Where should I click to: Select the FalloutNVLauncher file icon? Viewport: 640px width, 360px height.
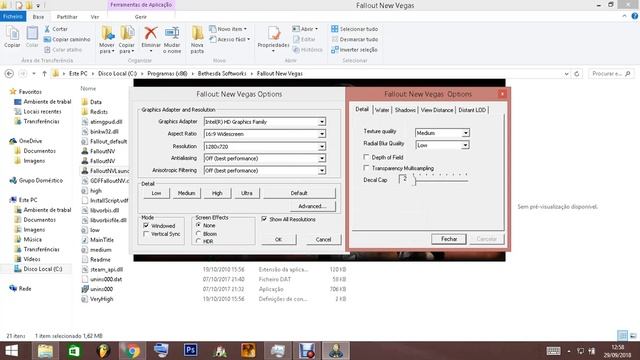coord(85,171)
